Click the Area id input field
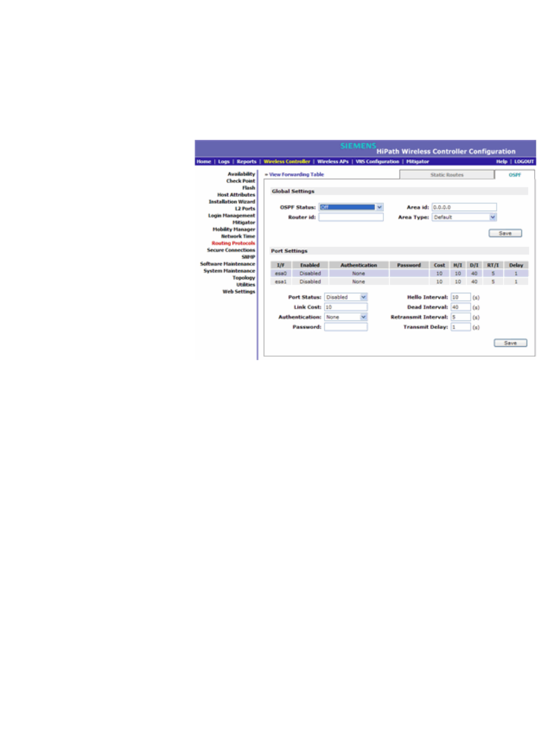 464,207
